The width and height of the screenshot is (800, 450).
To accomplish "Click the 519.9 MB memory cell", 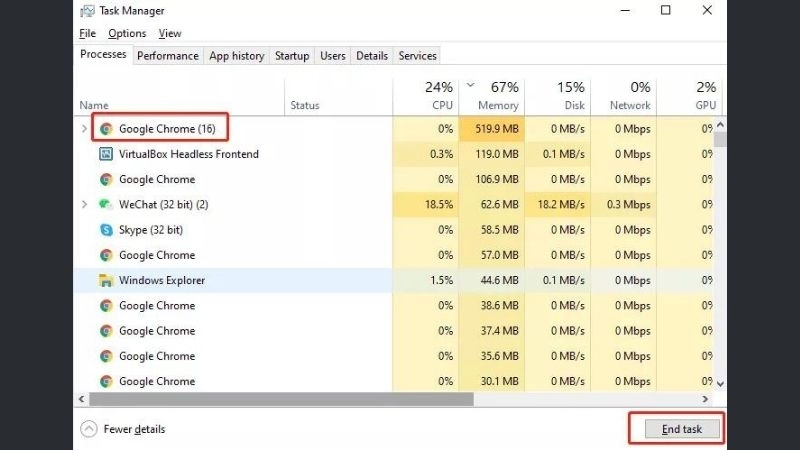I will [x=491, y=129].
